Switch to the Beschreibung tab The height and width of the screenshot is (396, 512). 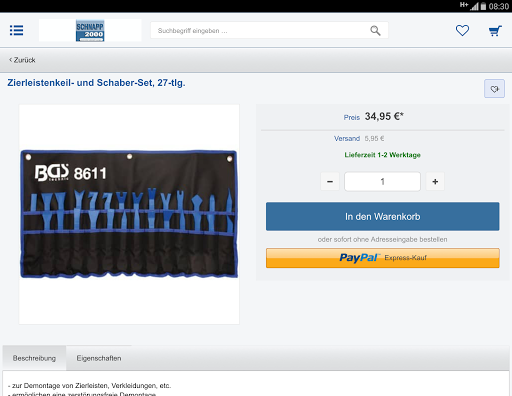pyautogui.click(x=34, y=358)
